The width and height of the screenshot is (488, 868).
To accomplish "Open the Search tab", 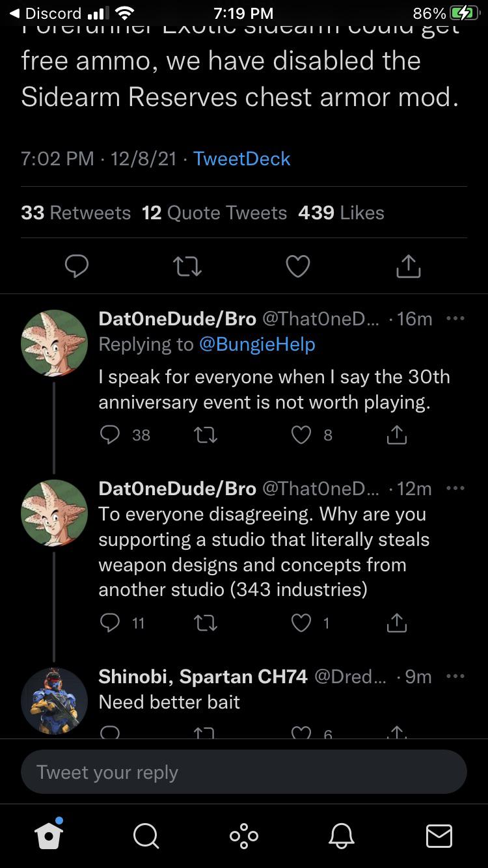I will pos(146,835).
